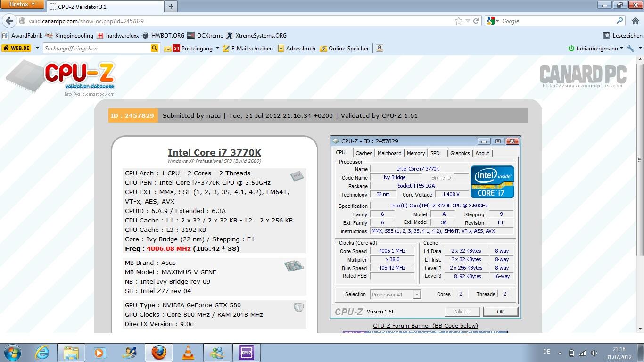This screenshot has height=362, width=644.
Task: Expand the Posteingang dropdown arrow
Action: tap(217, 48)
